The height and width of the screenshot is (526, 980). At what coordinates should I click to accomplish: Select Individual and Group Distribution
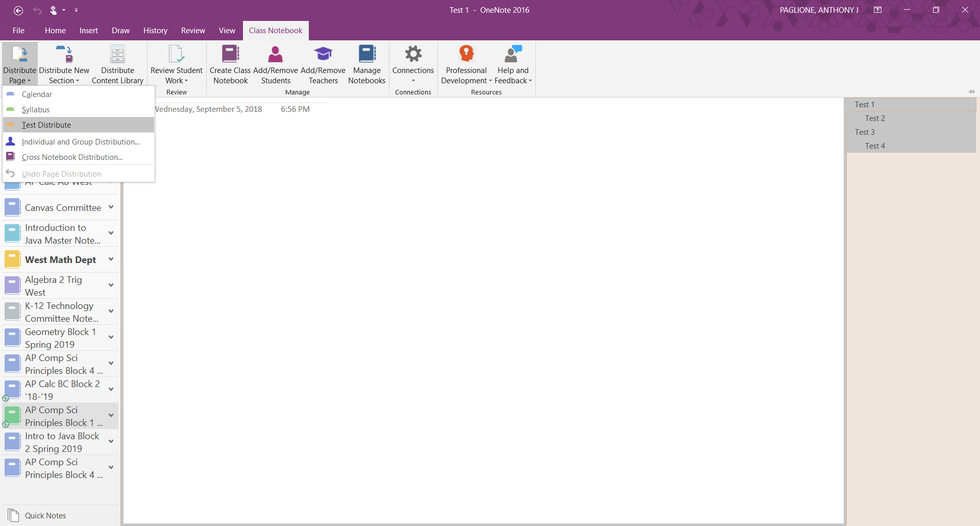(x=79, y=142)
